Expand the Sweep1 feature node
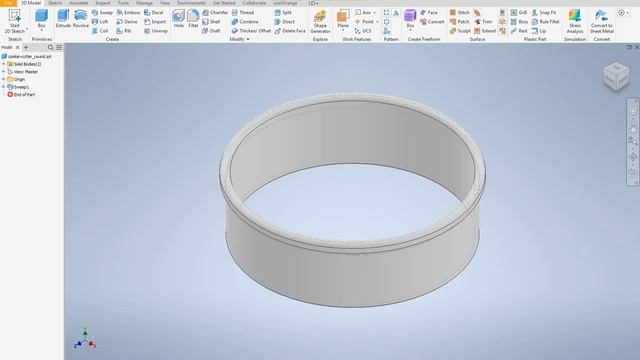The image size is (640, 360). (4, 87)
